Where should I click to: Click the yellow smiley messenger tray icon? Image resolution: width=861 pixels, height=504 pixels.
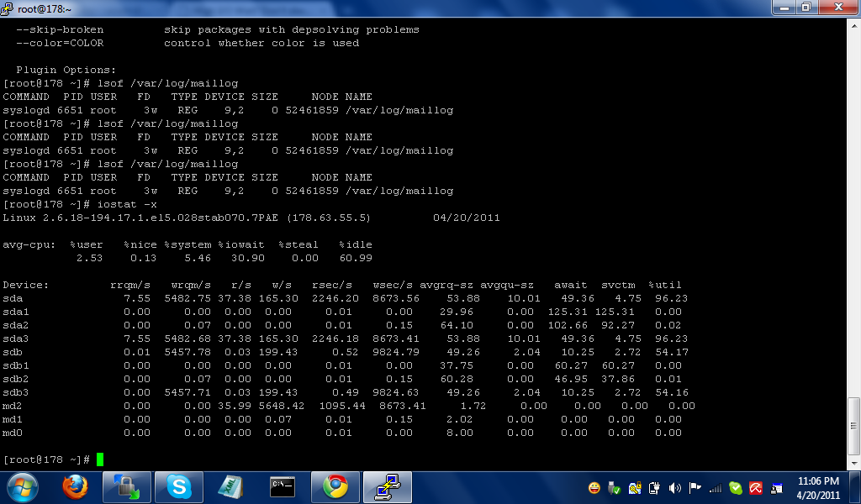(594, 487)
